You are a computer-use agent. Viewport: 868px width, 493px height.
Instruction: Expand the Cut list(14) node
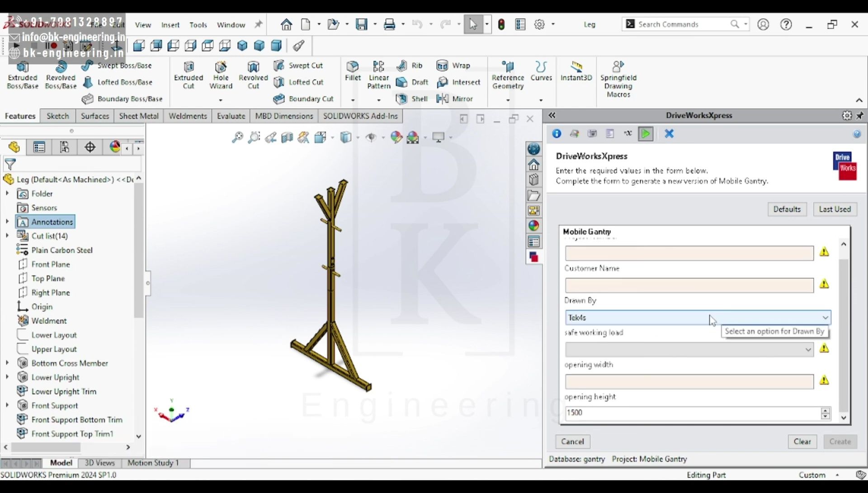(x=7, y=236)
